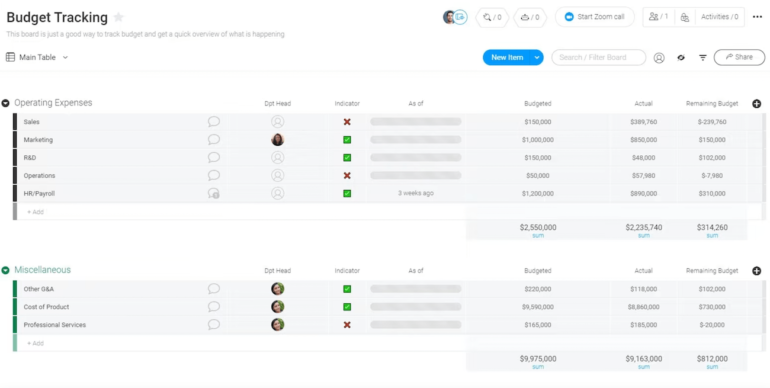Open the HR/Payroll updates bubble
Screen dimensions: 770x388
tap(214, 194)
